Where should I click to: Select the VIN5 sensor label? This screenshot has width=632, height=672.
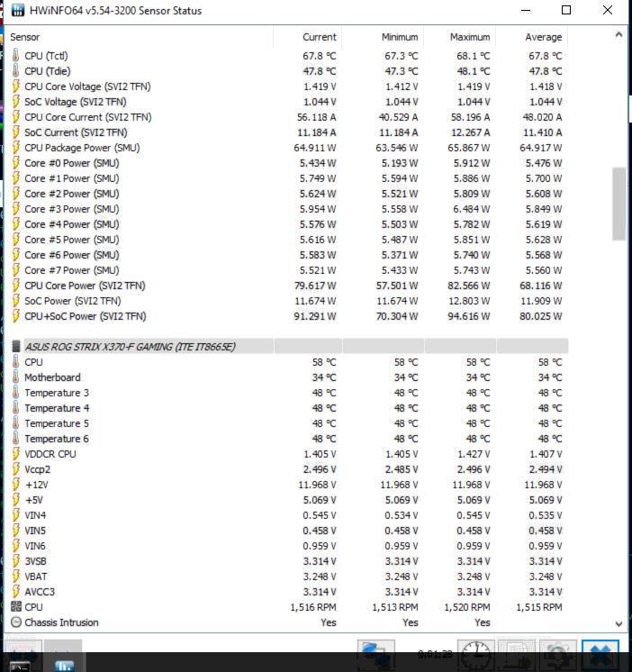point(35,531)
